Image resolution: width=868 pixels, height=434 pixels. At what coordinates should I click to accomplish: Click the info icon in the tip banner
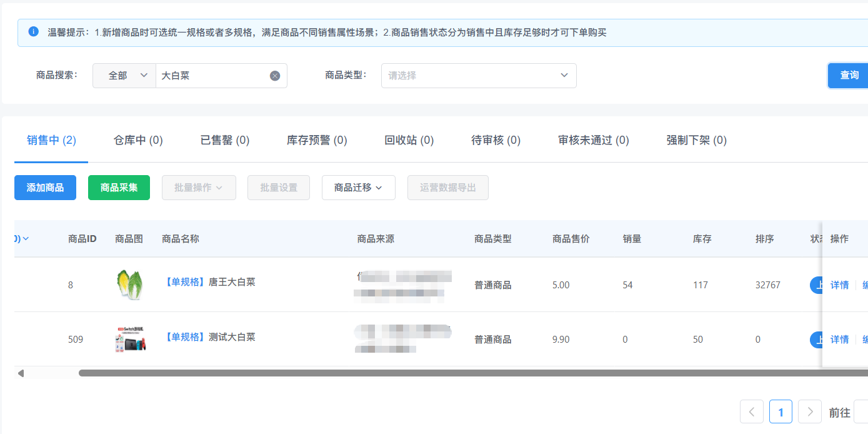point(34,32)
